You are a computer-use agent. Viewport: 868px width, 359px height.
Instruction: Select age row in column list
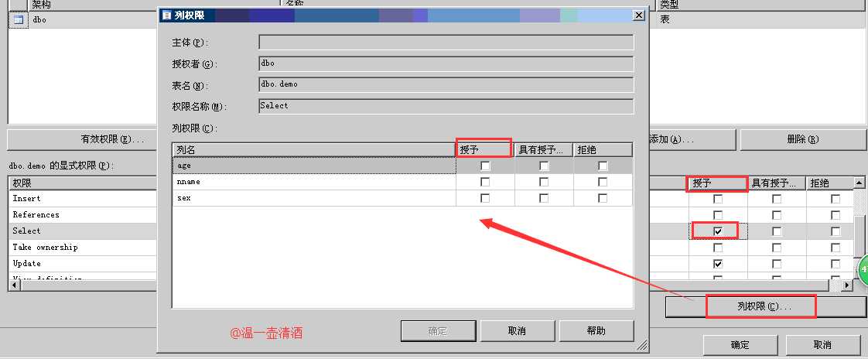click(x=314, y=166)
